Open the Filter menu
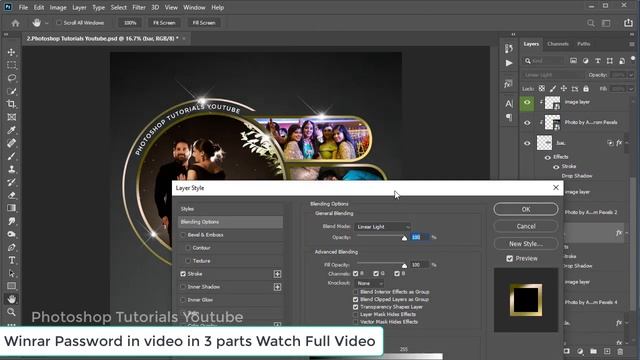640x360 pixels. 139,7
